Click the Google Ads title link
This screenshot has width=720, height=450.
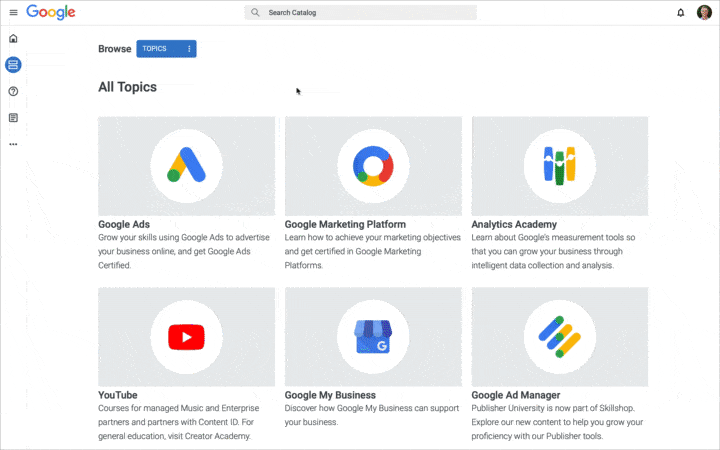tap(124, 225)
